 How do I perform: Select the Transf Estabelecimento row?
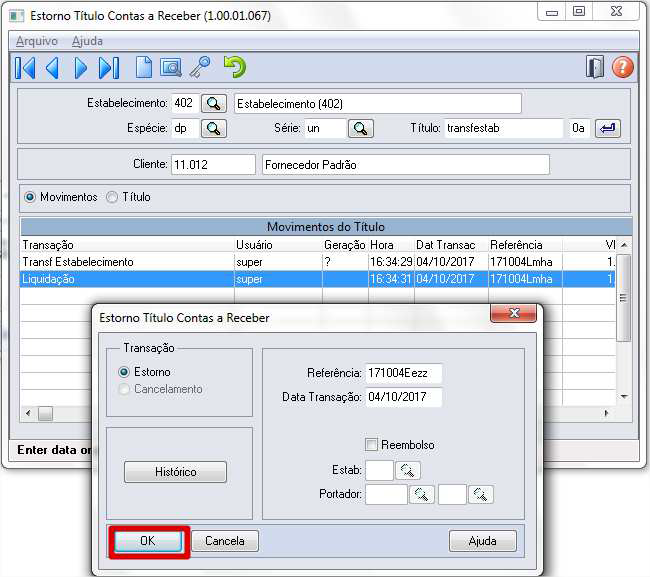tap(318, 262)
